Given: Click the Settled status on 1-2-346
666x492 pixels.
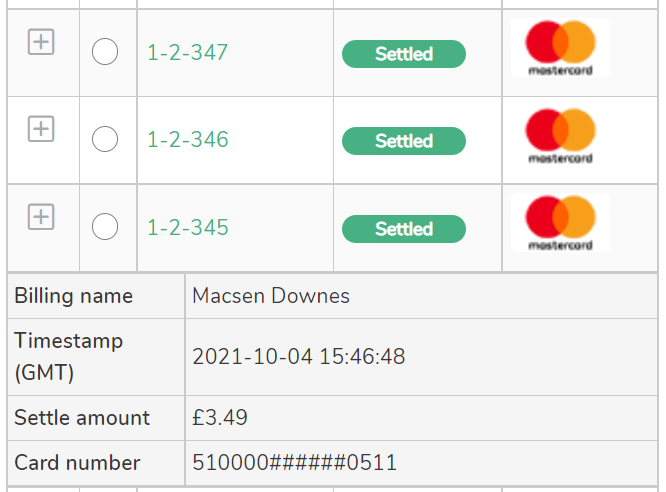Looking at the screenshot, I should [404, 141].
